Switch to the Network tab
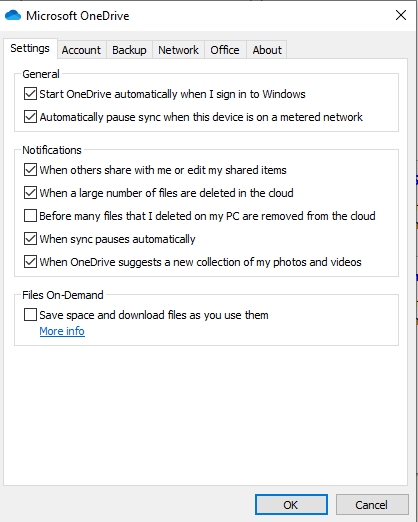Screen dimensions: 418x522 [x=178, y=50]
